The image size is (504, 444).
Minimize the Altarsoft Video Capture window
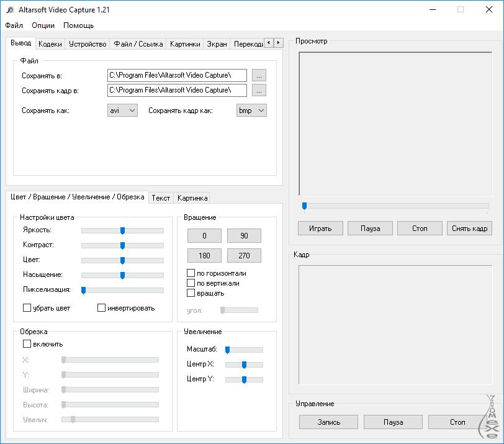click(433, 10)
